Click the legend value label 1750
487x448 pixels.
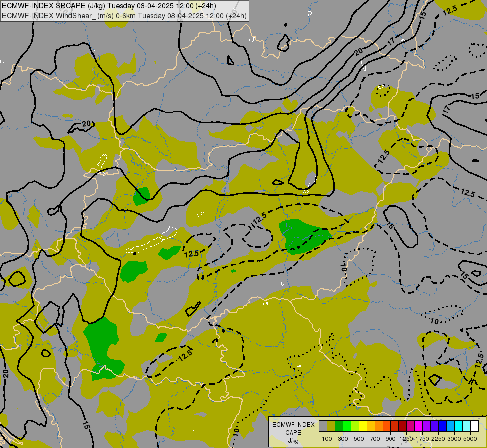coord(422,439)
